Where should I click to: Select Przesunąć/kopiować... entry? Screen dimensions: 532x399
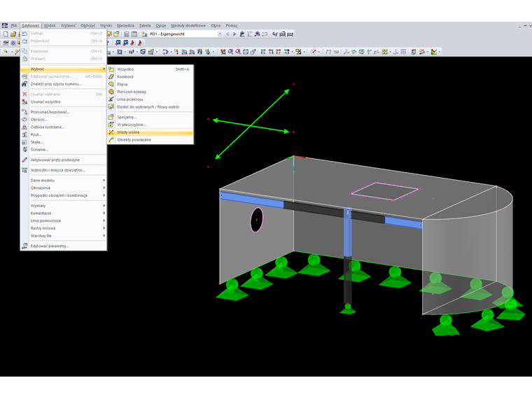pyautogui.click(x=64, y=112)
